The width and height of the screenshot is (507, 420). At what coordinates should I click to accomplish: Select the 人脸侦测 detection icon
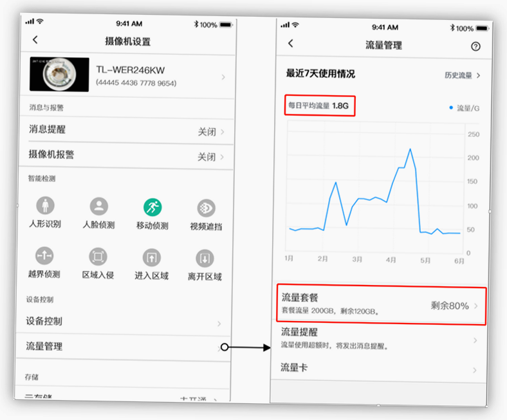point(99,206)
